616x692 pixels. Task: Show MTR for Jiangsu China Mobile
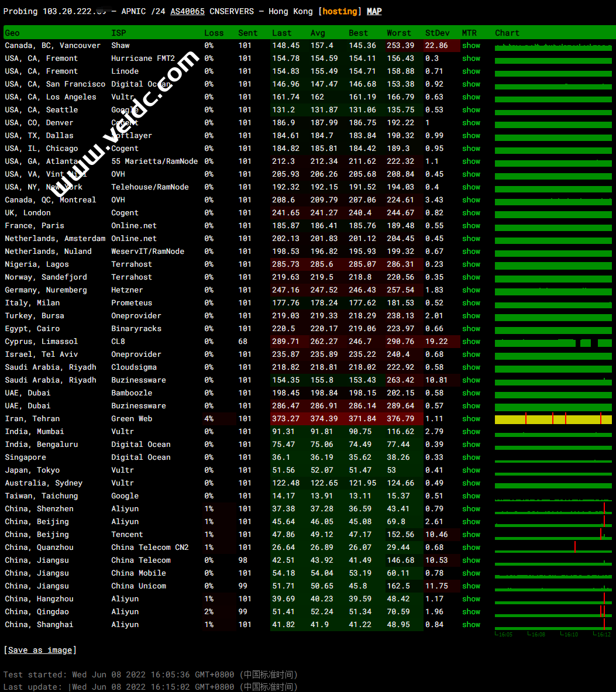click(472, 573)
